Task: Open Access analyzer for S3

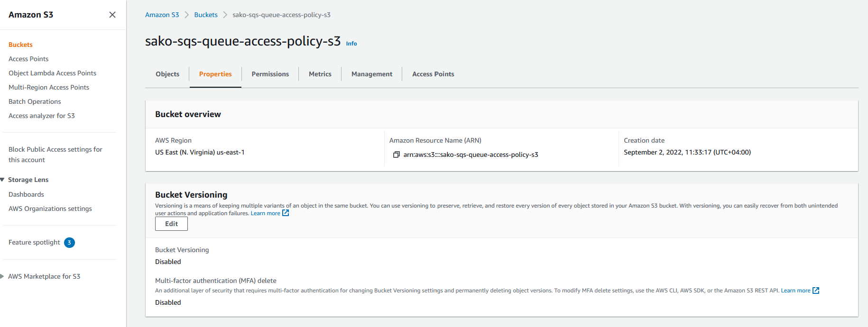Action: 42,116
